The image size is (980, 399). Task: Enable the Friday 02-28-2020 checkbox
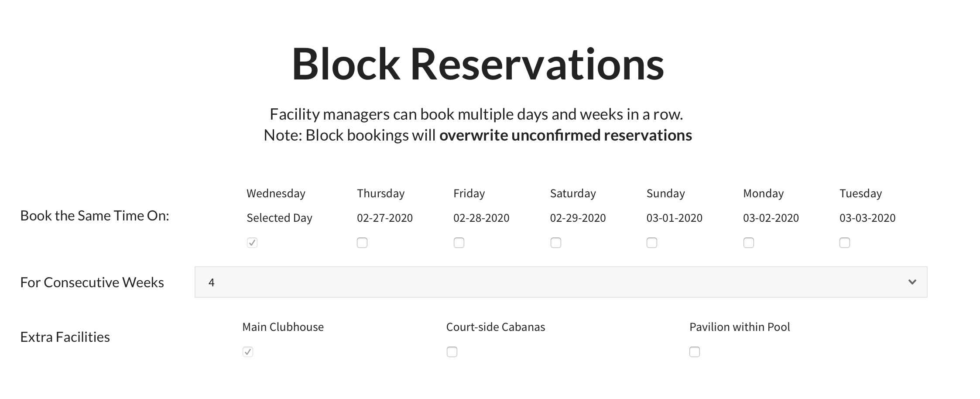click(459, 243)
